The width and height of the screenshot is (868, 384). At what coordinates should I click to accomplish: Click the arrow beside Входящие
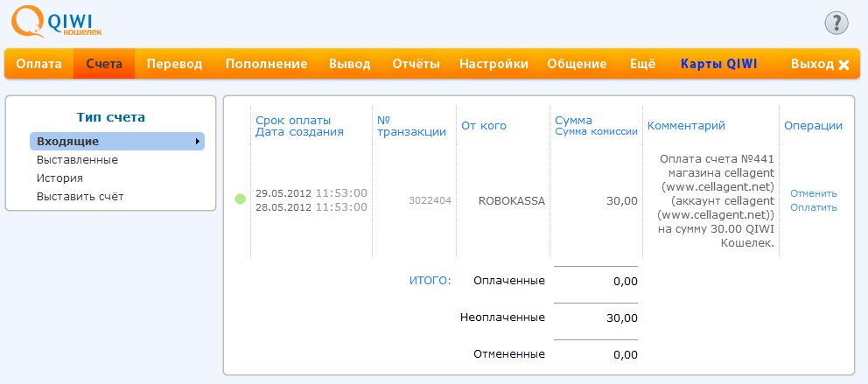click(x=198, y=142)
